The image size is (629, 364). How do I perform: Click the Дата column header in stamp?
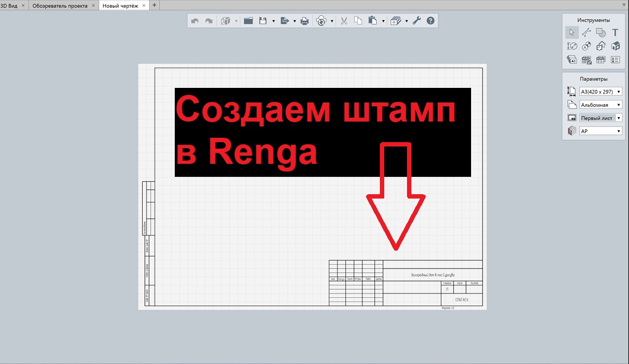pos(379,279)
